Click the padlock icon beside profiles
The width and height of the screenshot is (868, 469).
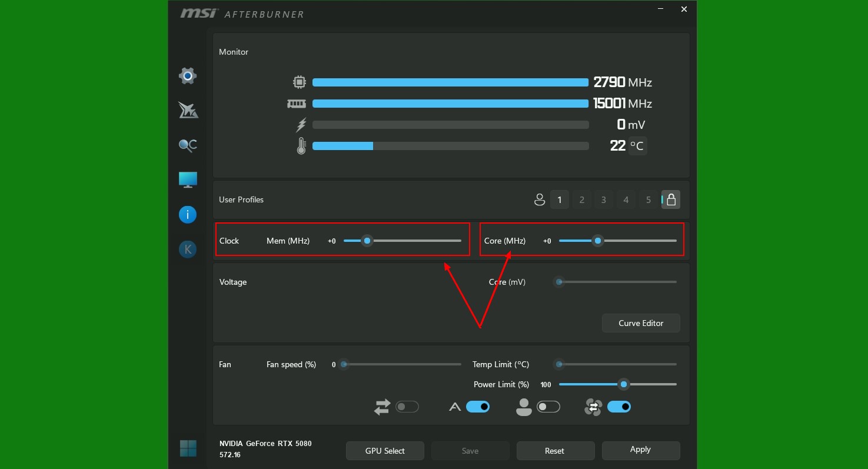point(671,200)
